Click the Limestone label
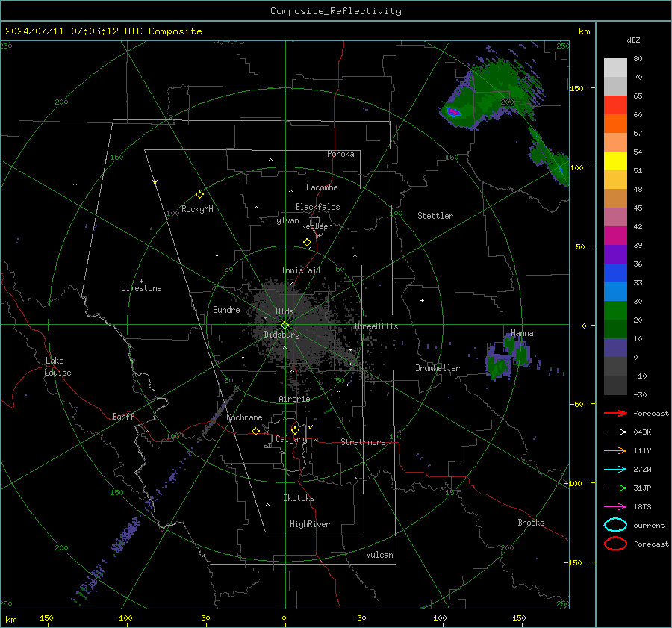The height and width of the screenshot is (628, 672). pos(141,288)
